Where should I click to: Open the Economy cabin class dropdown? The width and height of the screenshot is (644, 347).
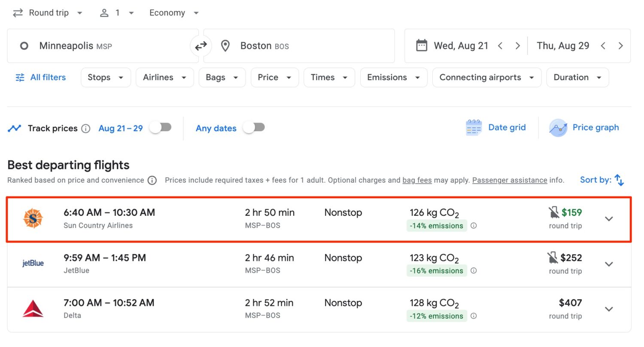click(174, 13)
